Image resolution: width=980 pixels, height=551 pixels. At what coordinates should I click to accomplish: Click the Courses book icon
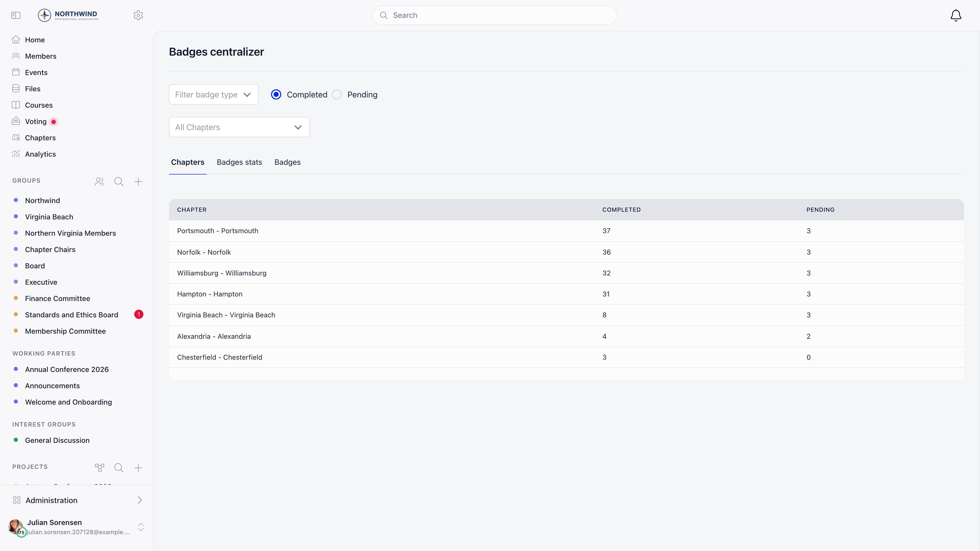(16, 105)
